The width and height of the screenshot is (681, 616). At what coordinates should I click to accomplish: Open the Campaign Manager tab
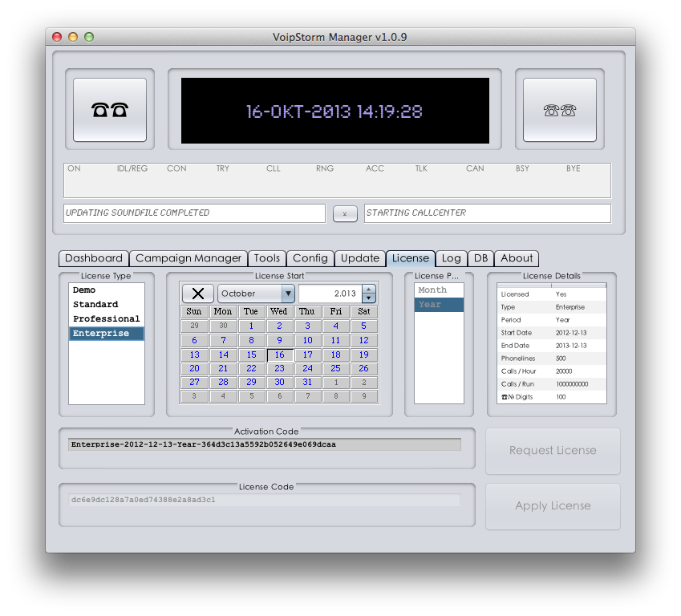pos(188,258)
